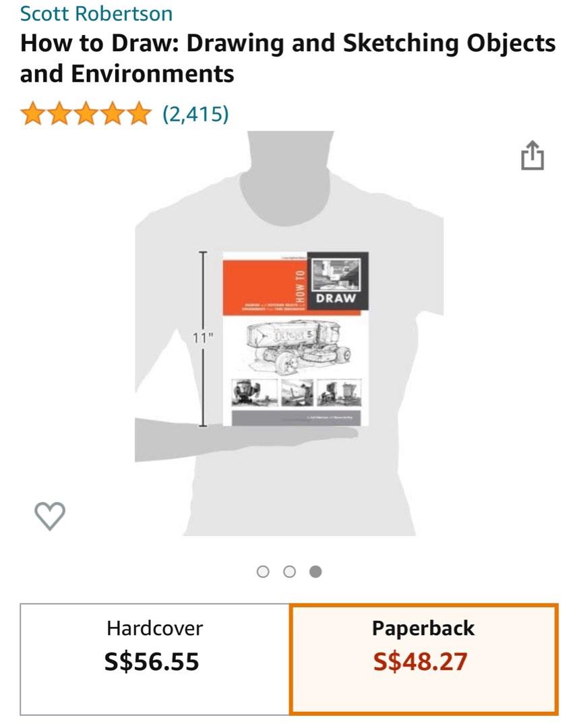Click the first orange rating star
Image resolution: width=579 pixels, height=728 pixels.
tap(33, 114)
